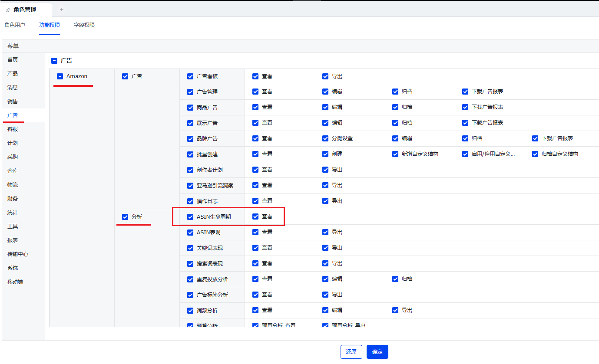
Task: Select the 功能权限 tab
Action: [50, 25]
